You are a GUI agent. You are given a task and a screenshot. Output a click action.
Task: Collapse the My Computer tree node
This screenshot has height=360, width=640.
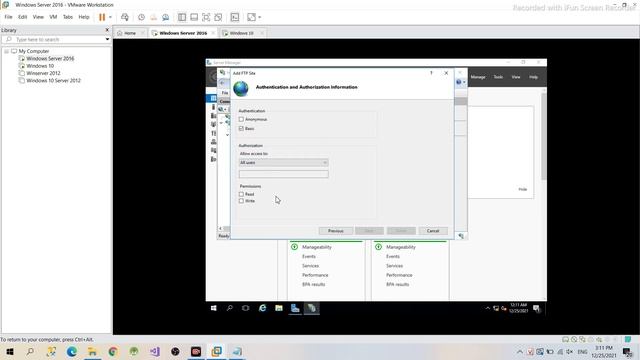point(7,51)
